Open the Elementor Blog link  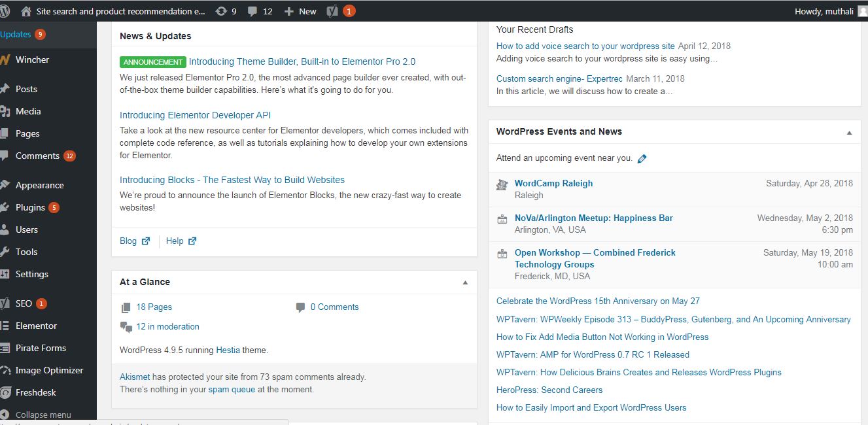[128, 241]
